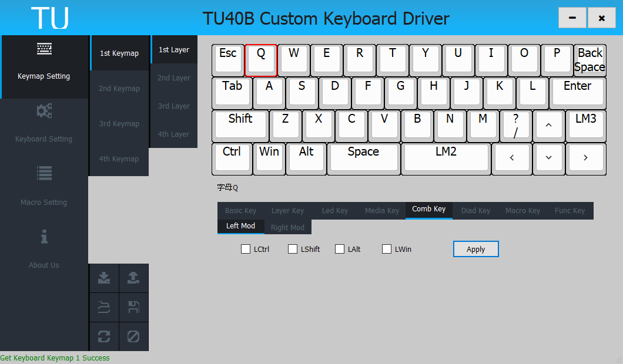Choose the 2nd Keymap
This screenshot has height=364, width=623.
pyautogui.click(x=119, y=89)
